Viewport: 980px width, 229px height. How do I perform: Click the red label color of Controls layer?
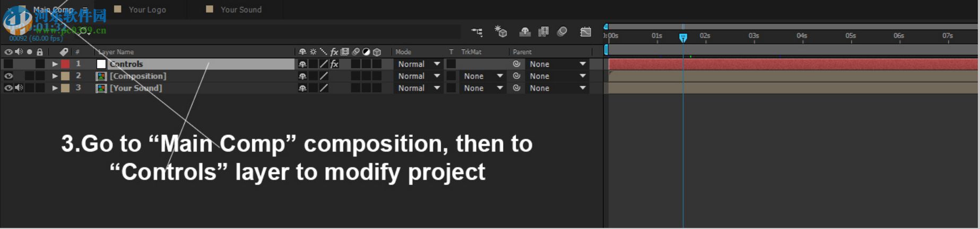(65, 64)
